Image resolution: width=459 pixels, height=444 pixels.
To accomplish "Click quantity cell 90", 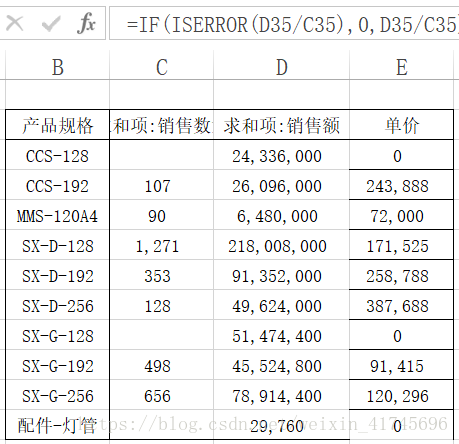I will 162,215.
